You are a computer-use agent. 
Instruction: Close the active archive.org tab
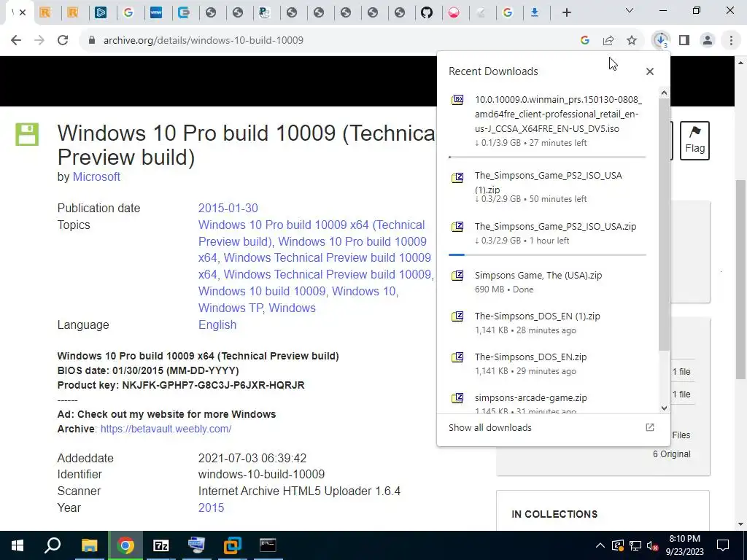click(23, 12)
